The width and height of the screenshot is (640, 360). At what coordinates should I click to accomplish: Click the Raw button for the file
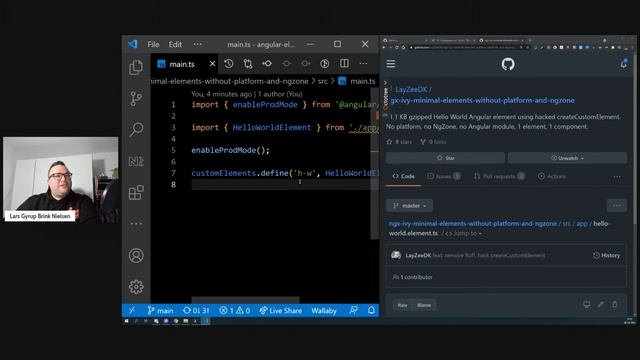[x=402, y=305]
